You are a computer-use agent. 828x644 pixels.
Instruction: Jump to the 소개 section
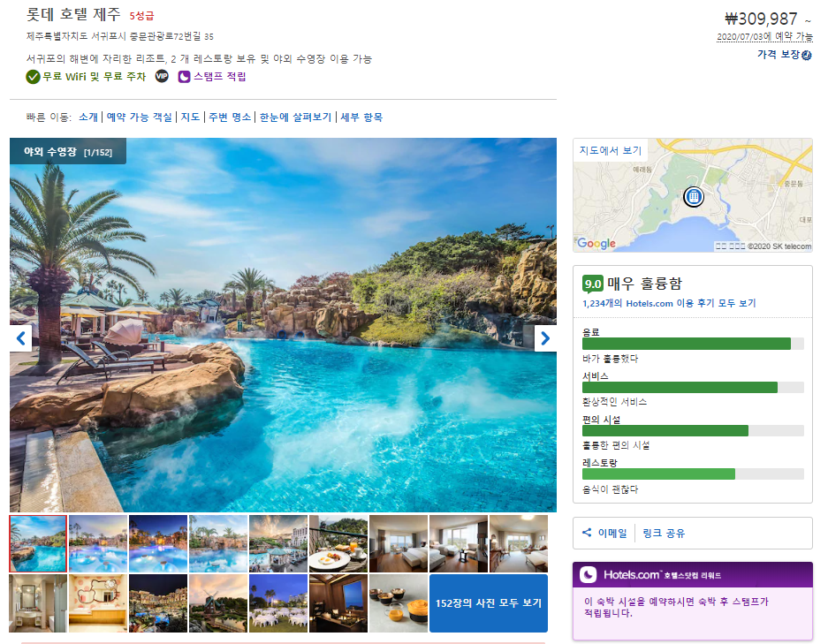[x=88, y=117]
